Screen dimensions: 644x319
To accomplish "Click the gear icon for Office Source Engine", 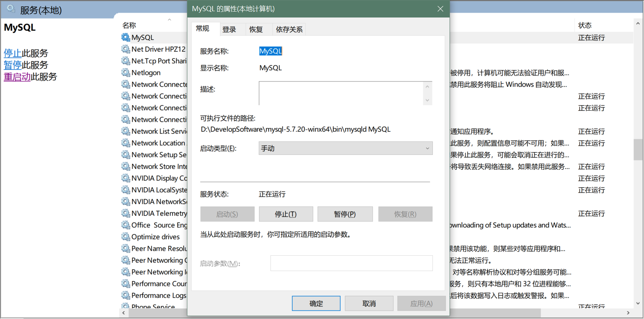I will 126,225.
